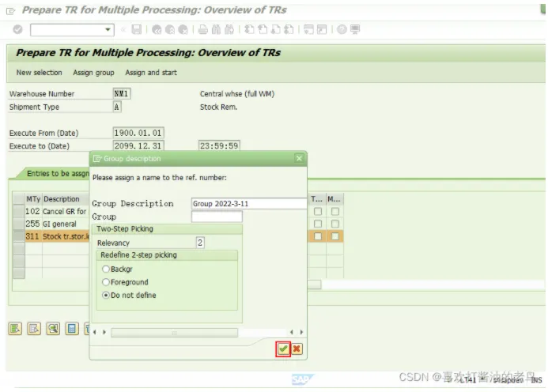Viewport: 548px width, 392px height.
Task: Click the 'Stock tr.stor.l' description cell
Action: coord(66,236)
